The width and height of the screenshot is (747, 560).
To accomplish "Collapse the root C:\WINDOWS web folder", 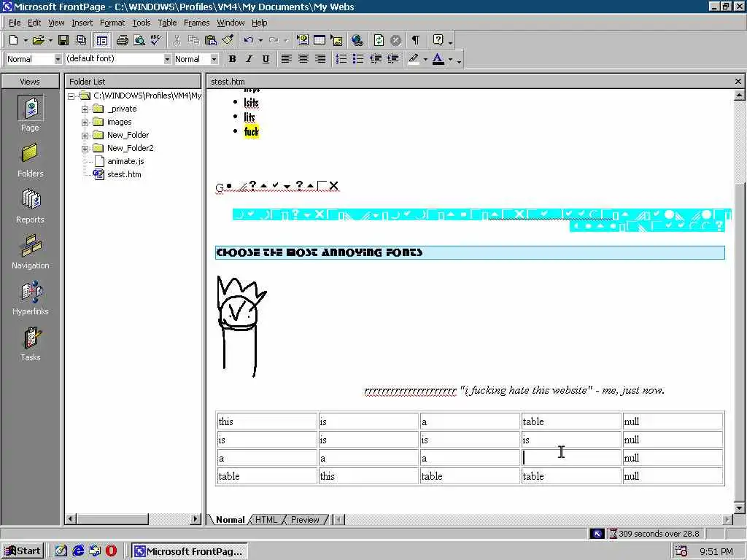I will pos(71,96).
